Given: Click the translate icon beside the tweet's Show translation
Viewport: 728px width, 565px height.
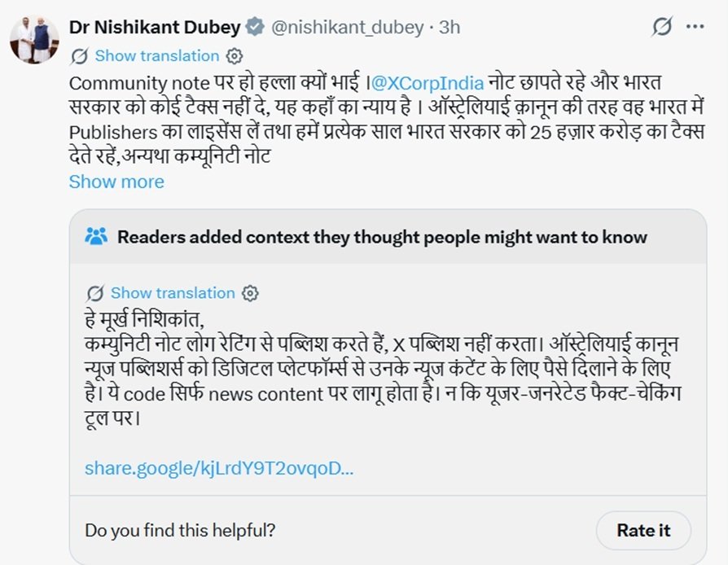Looking at the screenshot, I should (79, 56).
